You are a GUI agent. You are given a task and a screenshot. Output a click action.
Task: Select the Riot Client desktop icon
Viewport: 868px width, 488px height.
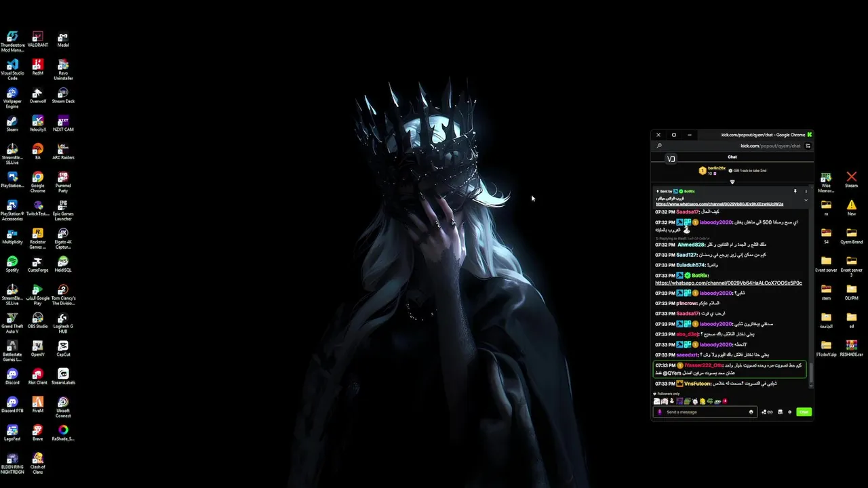pos(37,376)
